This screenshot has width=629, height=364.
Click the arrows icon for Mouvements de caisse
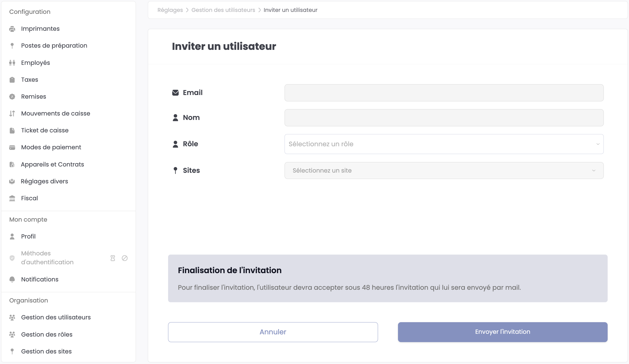tap(12, 114)
